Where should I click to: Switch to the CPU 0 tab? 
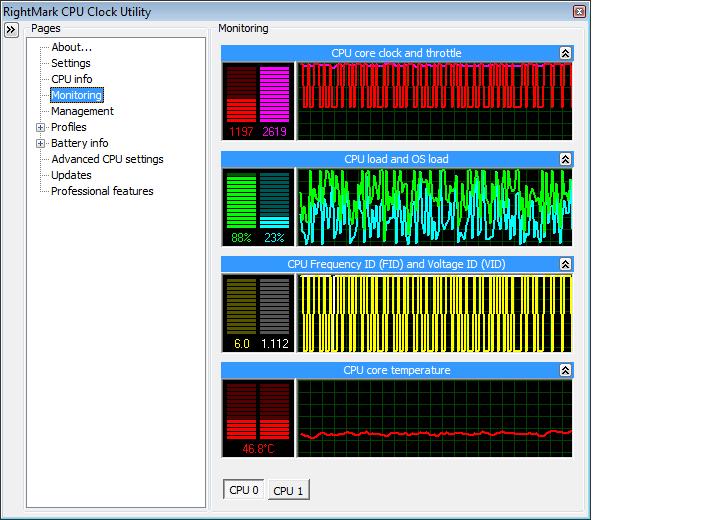244,490
